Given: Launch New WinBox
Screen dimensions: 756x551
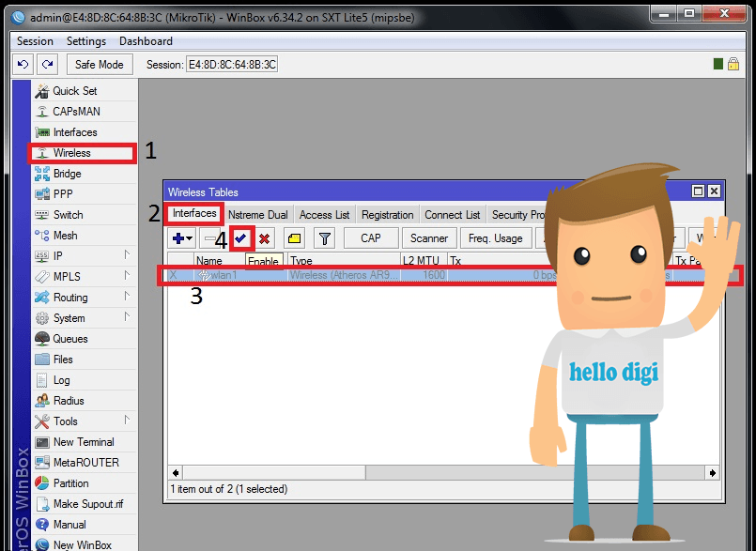Looking at the screenshot, I should coord(85,544).
